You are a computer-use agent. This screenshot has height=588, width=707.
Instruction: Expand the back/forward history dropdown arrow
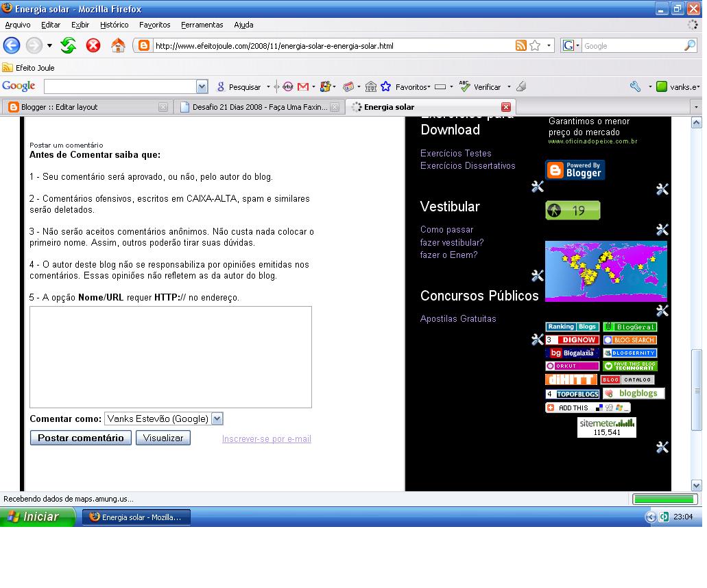pos(49,45)
